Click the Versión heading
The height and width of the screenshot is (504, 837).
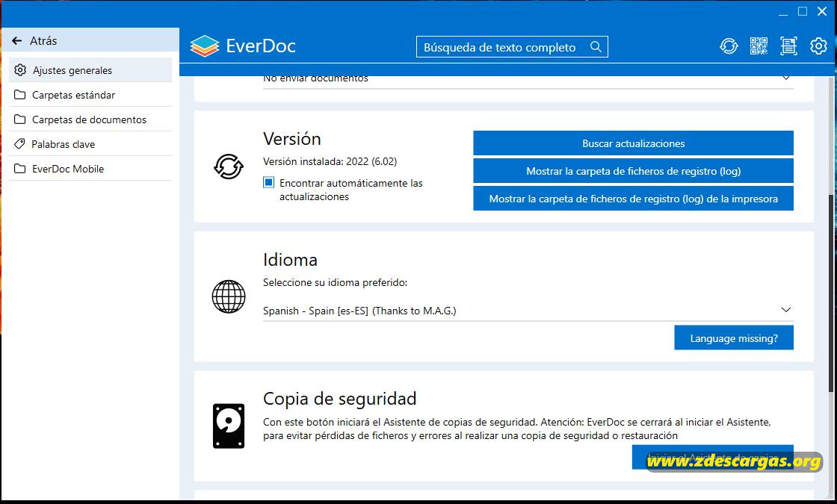pyautogui.click(x=292, y=139)
